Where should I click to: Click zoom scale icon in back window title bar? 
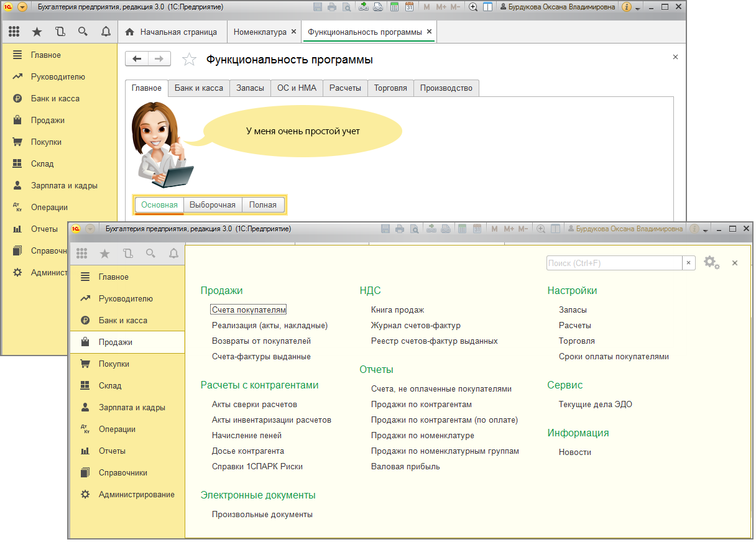(473, 7)
